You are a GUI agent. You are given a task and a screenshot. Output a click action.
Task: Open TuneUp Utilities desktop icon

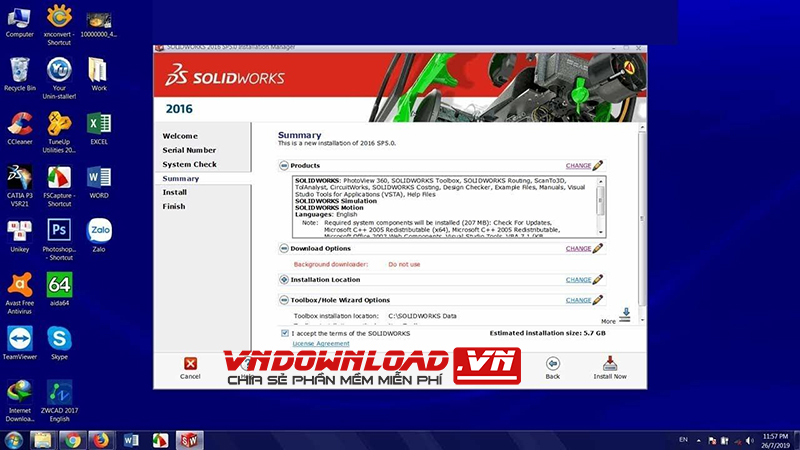pyautogui.click(x=59, y=132)
